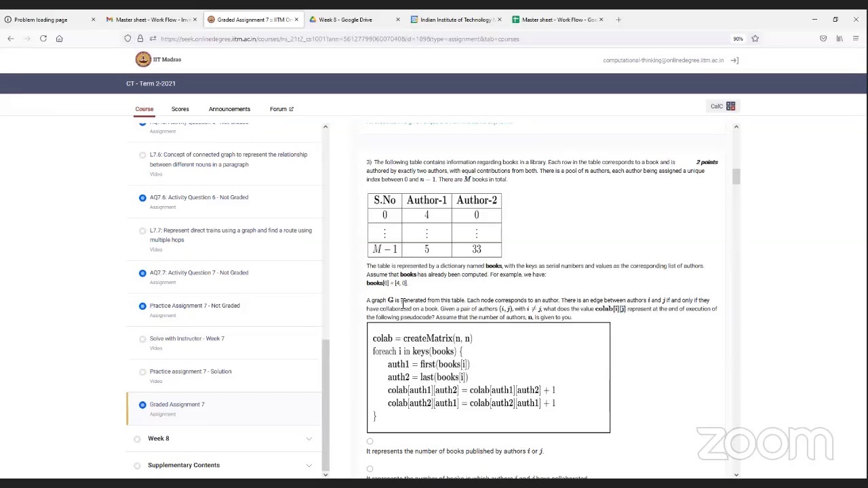Open the calculator grid icon

click(730, 106)
